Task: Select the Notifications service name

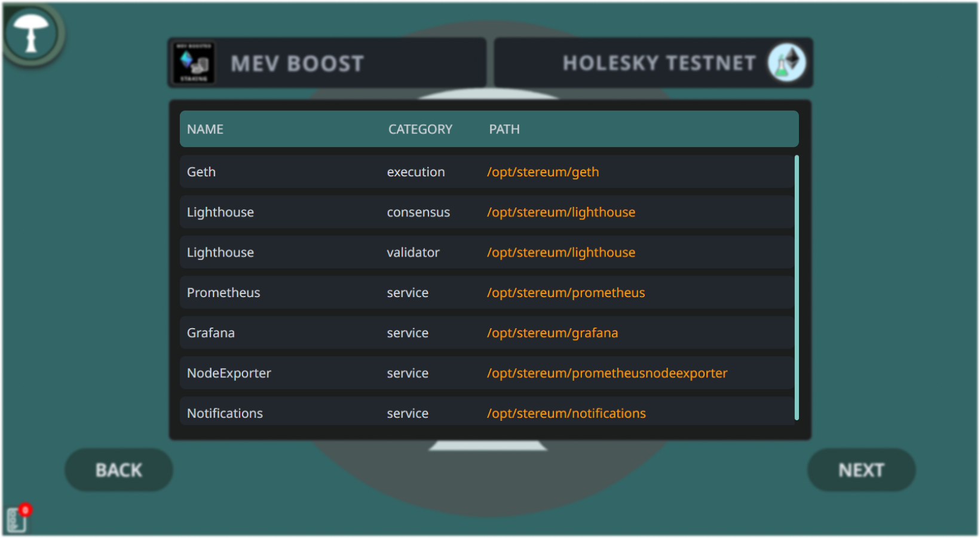Action: click(225, 413)
